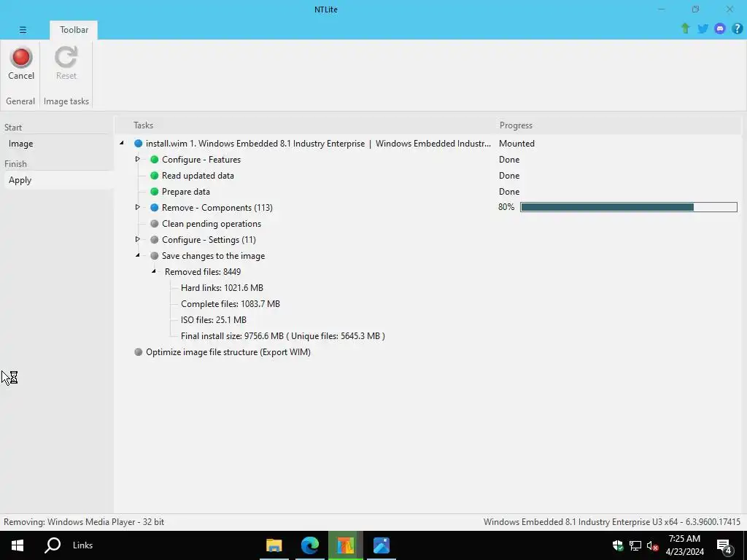The width and height of the screenshot is (747, 560).
Task: Open the blue Photos taskbar app
Action: click(381, 545)
